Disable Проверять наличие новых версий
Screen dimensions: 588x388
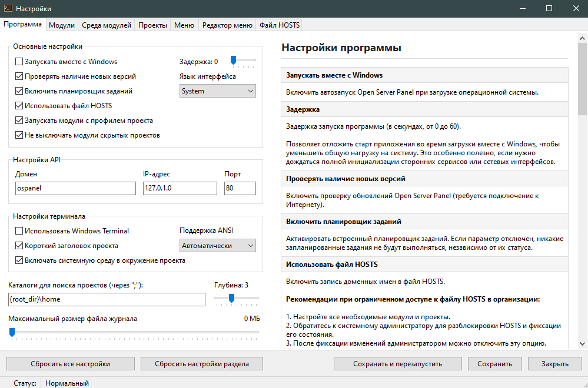18,76
